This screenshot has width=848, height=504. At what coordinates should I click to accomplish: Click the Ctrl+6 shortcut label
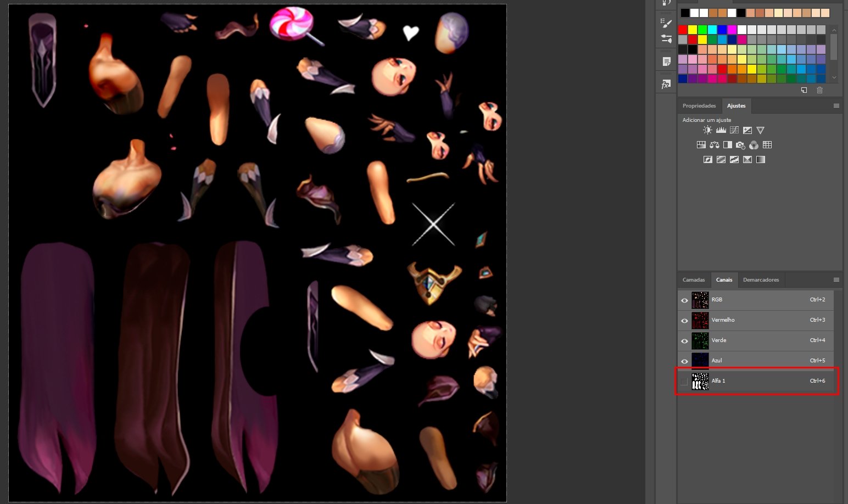pos(817,381)
